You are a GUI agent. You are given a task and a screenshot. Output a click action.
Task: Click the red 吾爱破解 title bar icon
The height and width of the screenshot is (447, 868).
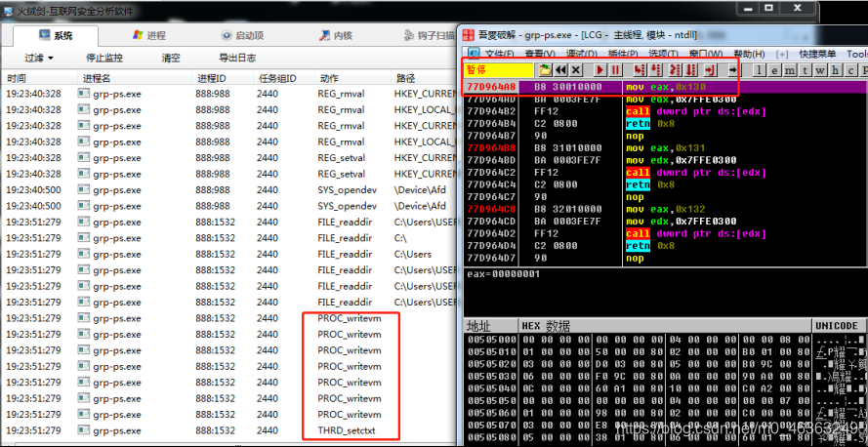point(469,35)
